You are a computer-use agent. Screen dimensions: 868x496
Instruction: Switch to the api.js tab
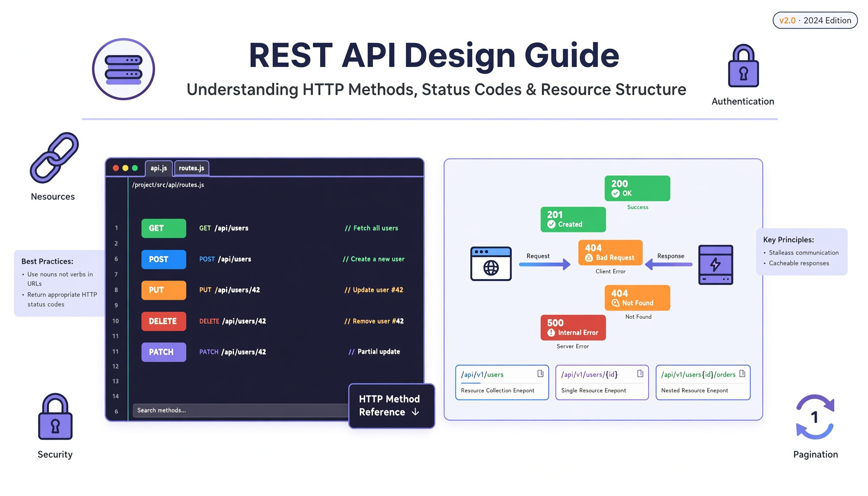click(x=158, y=168)
